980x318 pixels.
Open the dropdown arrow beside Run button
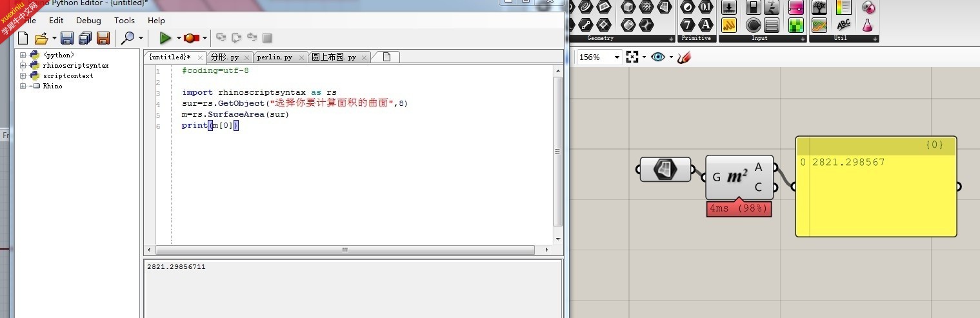[179, 38]
